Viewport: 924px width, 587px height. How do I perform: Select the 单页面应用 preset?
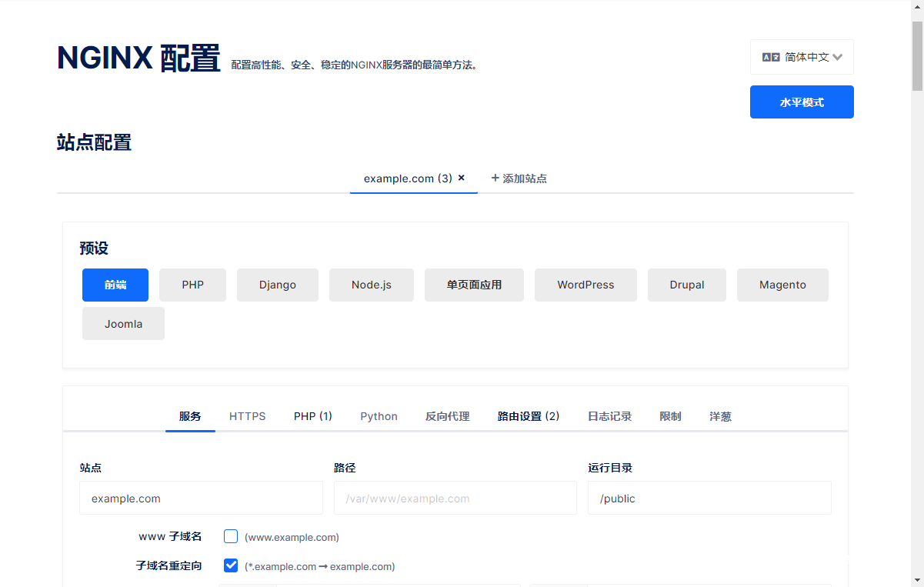pos(474,285)
